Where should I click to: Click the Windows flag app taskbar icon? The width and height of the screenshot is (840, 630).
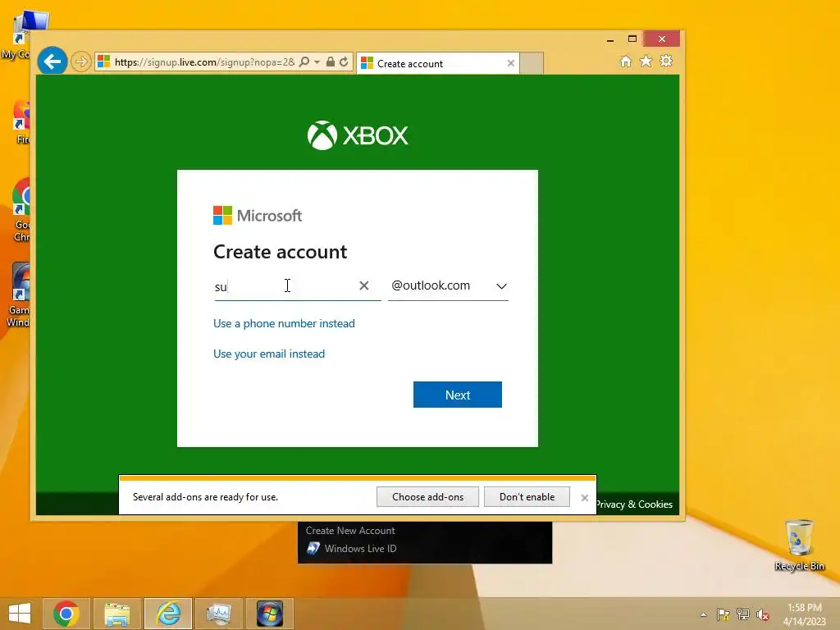tap(269, 614)
